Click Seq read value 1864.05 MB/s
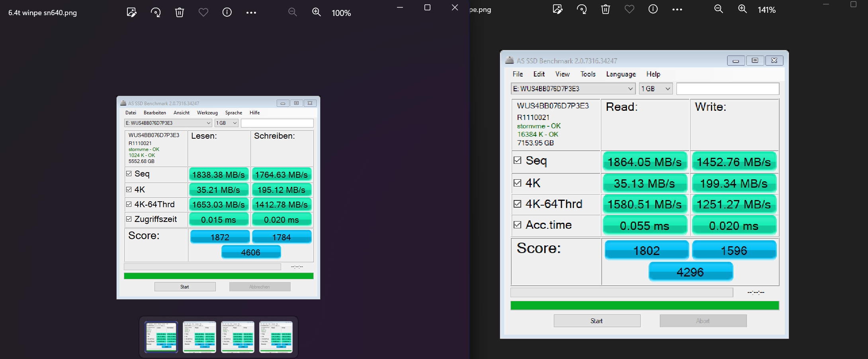Image resolution: width=868 pixels, height=359 pixels. [645, 162]
